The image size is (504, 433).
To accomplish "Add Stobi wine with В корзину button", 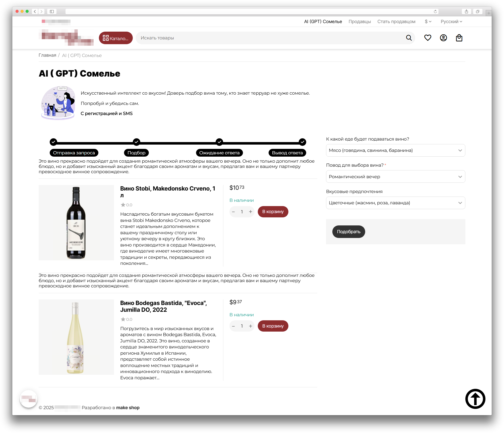I will click(x=273, y=212).
